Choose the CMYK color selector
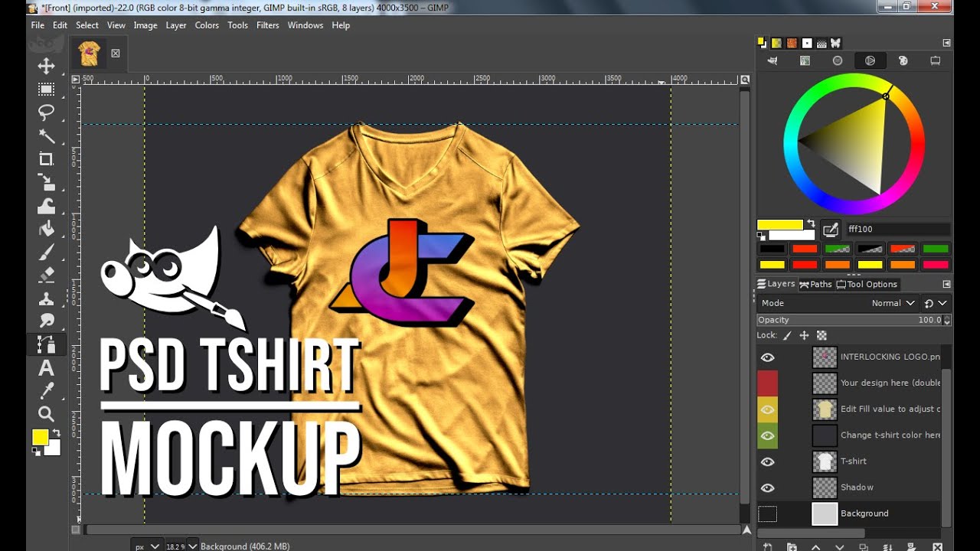Viewport: 980px width, 551px height. 805,60
